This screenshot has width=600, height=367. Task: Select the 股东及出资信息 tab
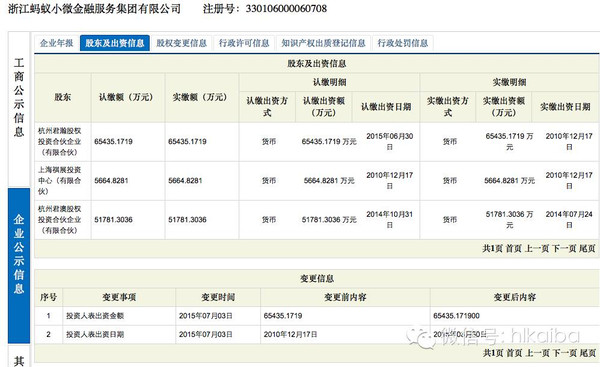(115, 43)
